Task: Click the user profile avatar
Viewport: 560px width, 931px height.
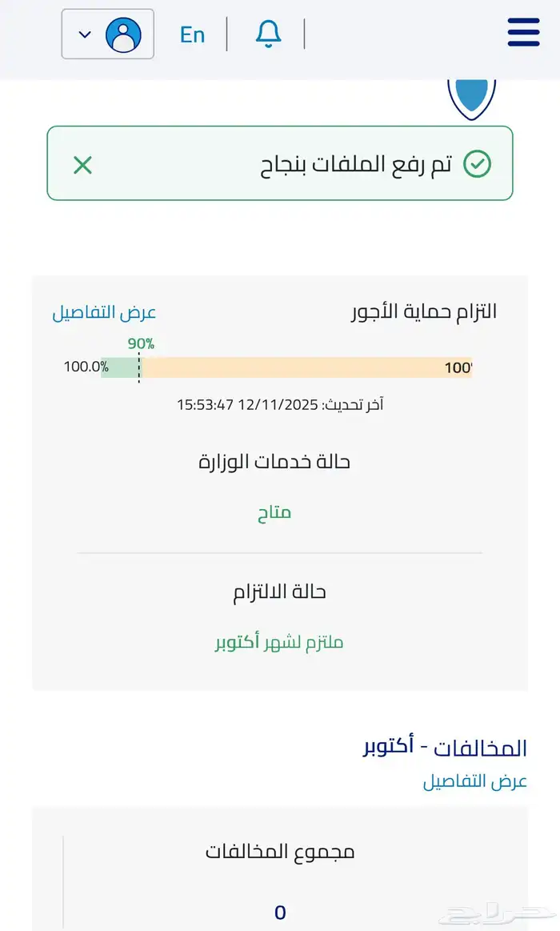Action: point(123,34)
